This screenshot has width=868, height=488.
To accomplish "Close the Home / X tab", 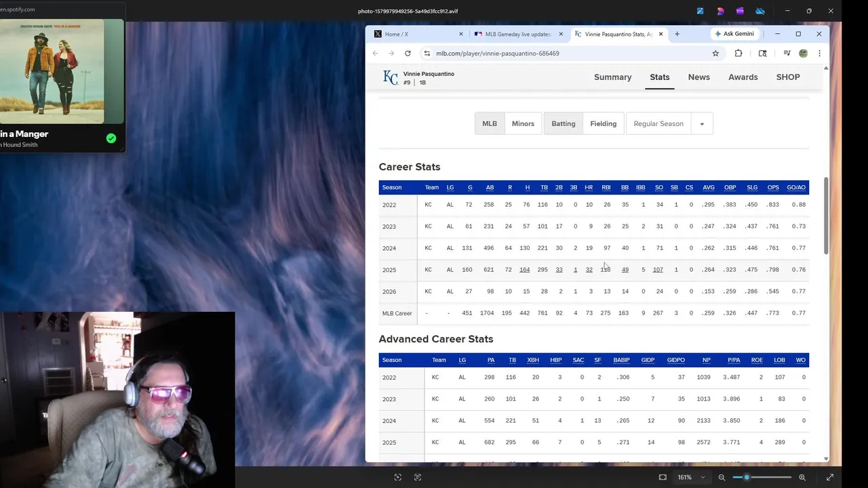I will 461,34.
